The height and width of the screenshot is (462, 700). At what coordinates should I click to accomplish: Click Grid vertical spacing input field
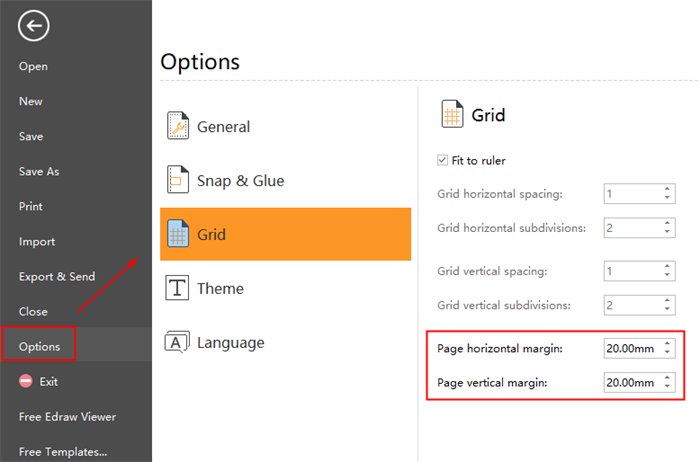(631, 271)
